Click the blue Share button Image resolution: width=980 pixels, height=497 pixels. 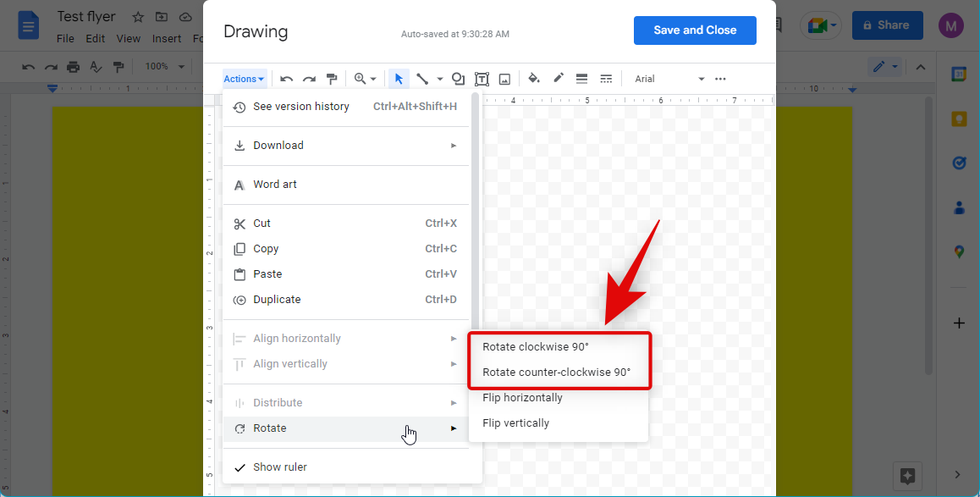887,25
